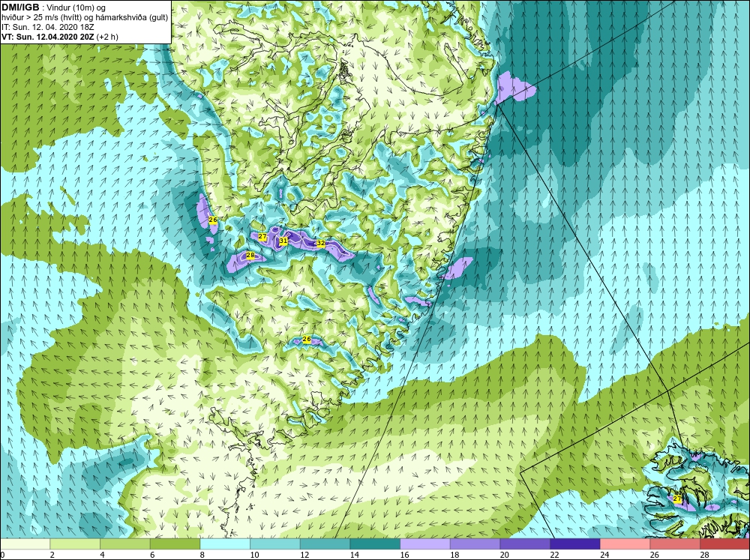Image resolution: width=750 pixels, height=560 pixels.
Task: Click the legend scale number 28
Action: click(x=704, y=555)
